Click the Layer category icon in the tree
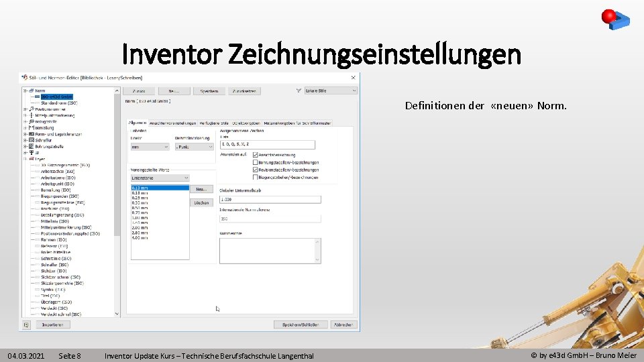This screenshot has height=362, width=644. (x=32, y=159)
